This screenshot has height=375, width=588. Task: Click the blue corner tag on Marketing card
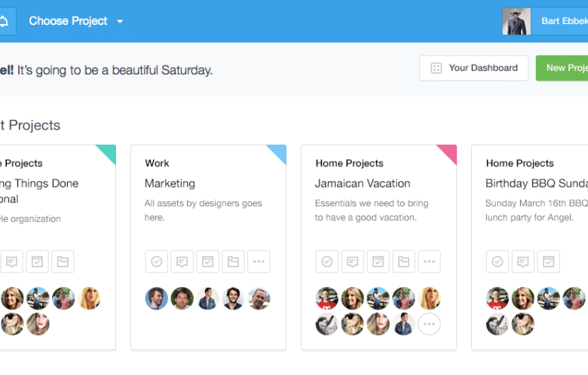click(279, 152)
